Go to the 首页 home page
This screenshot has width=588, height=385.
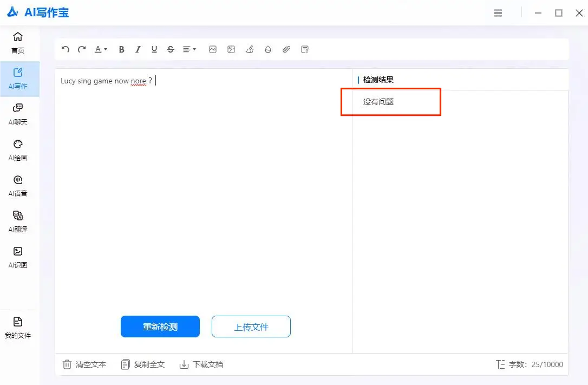(18, 43)
